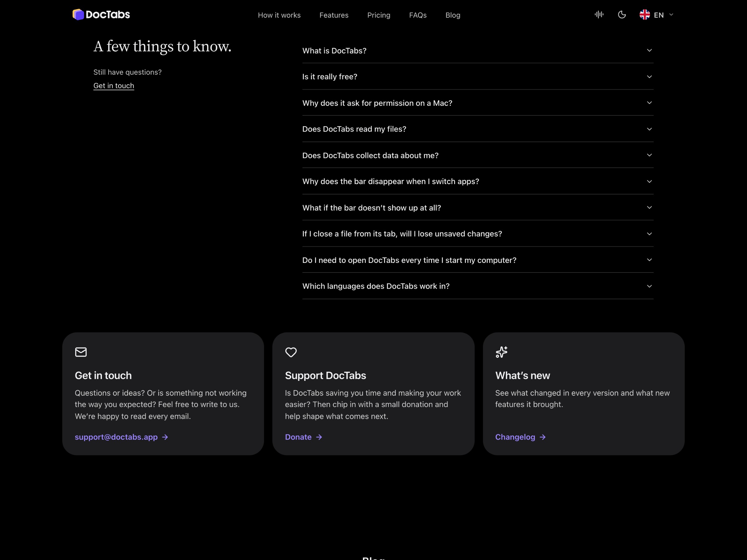
Task: Go to Features nav item
Action: point(334,15)
